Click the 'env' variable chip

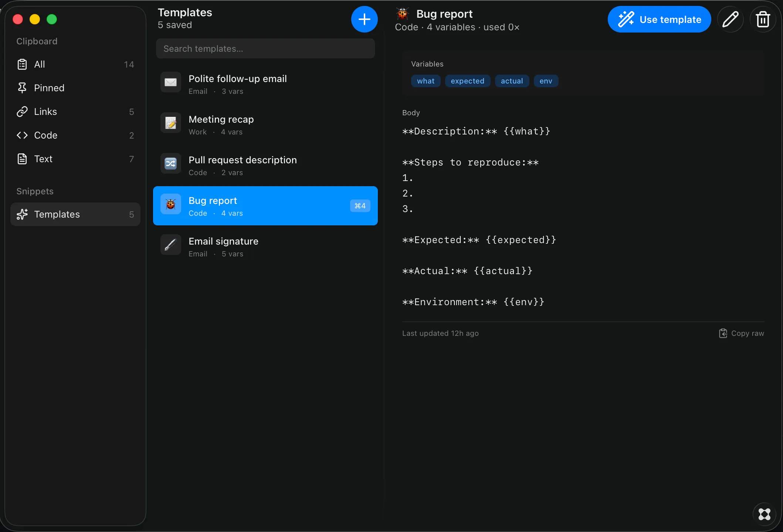(546, 81)
